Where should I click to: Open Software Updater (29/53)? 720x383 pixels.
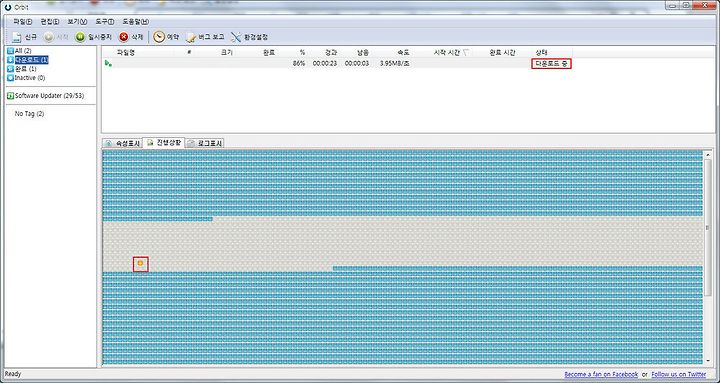click(x=46, y=96)
